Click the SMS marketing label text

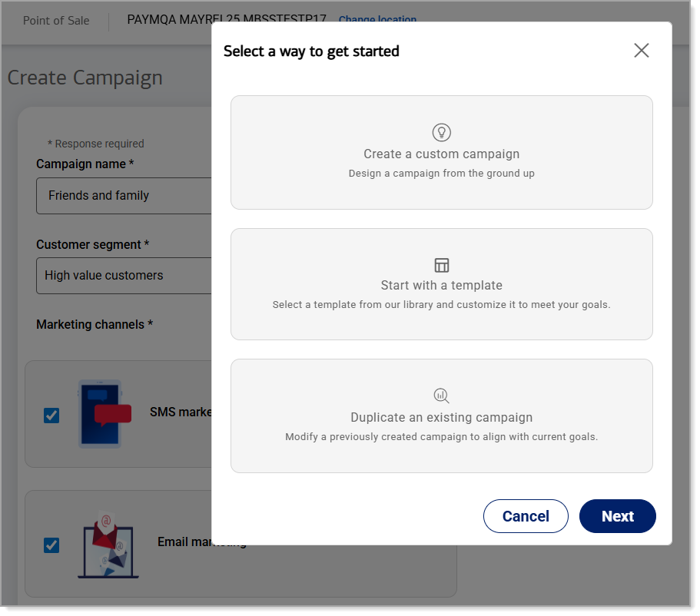point(181,412)
